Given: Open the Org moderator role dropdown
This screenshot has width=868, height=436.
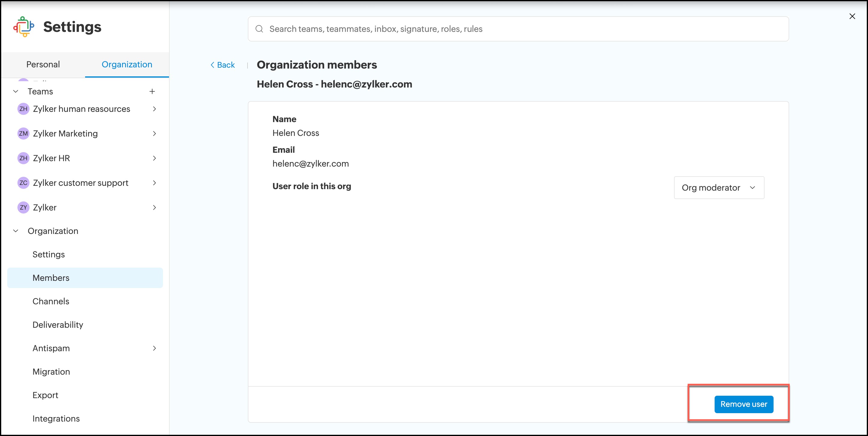Looking at the screenshot, I should 719,188.
